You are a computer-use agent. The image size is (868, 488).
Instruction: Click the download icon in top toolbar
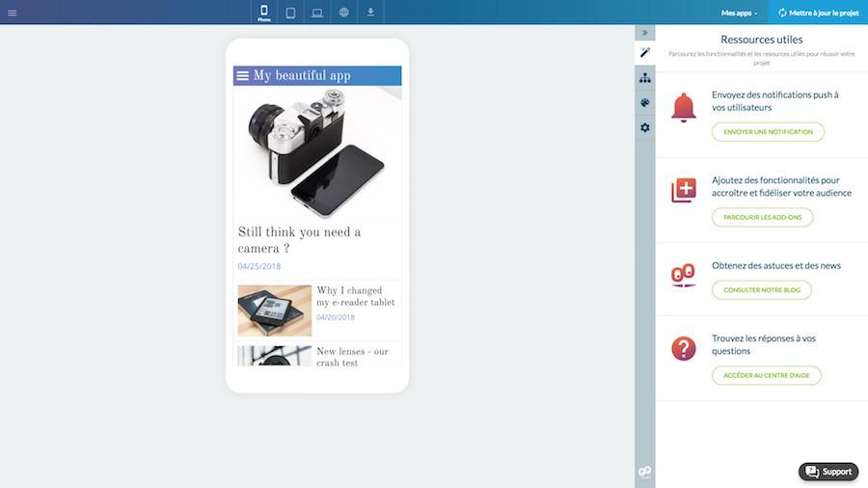tap(370, 13)
